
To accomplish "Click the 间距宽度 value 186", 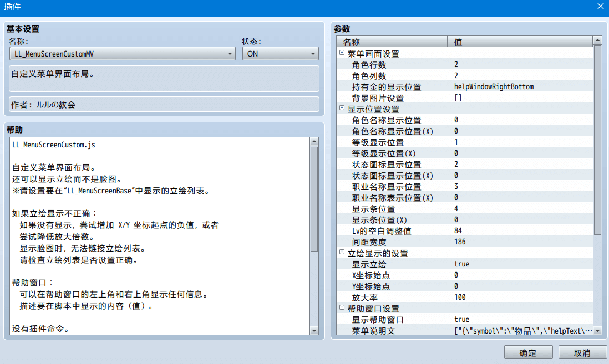I will coord(460,242).
